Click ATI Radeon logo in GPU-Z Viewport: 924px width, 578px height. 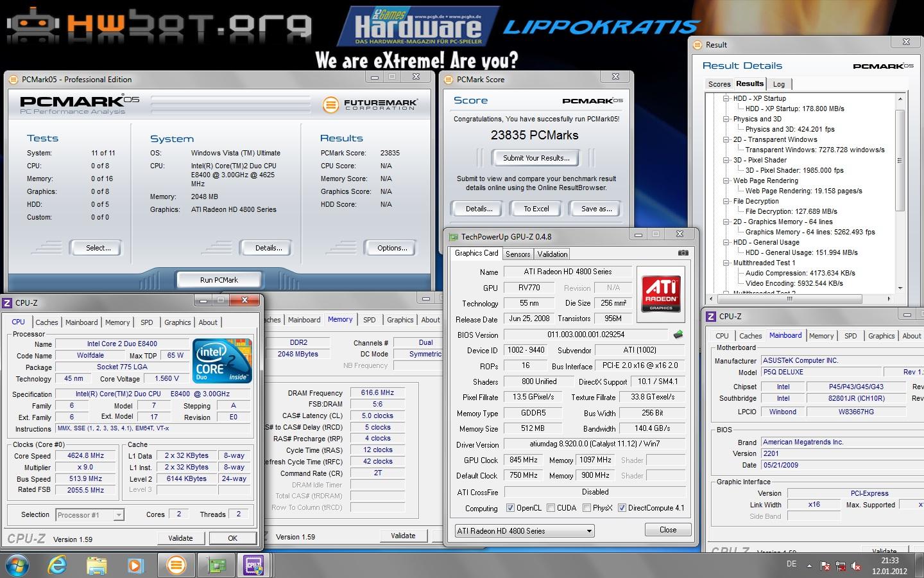pyautogui.click(x=661, y=294)
